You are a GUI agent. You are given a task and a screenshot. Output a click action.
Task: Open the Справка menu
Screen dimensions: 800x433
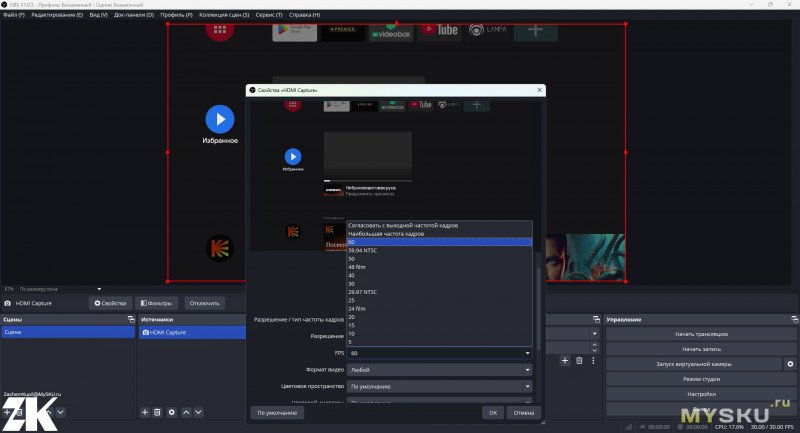(305, 15)
